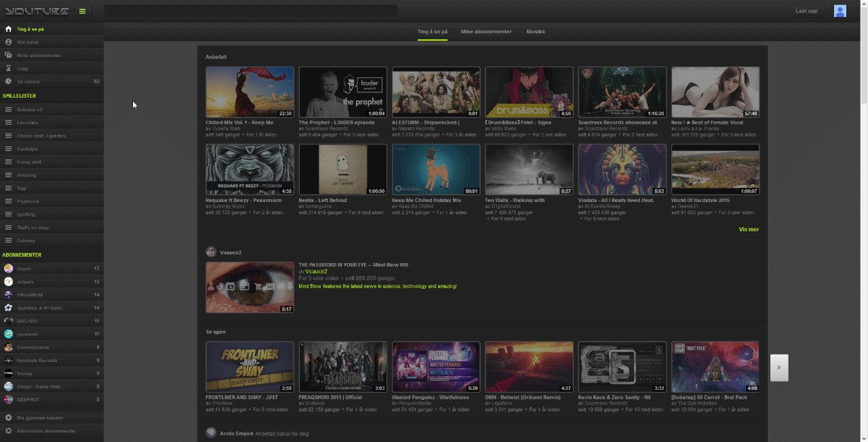Open Feint - Signs Drum&Bass thumbnail
The height and width of the screenshot is (442, 868).
(x=530, y=92)
